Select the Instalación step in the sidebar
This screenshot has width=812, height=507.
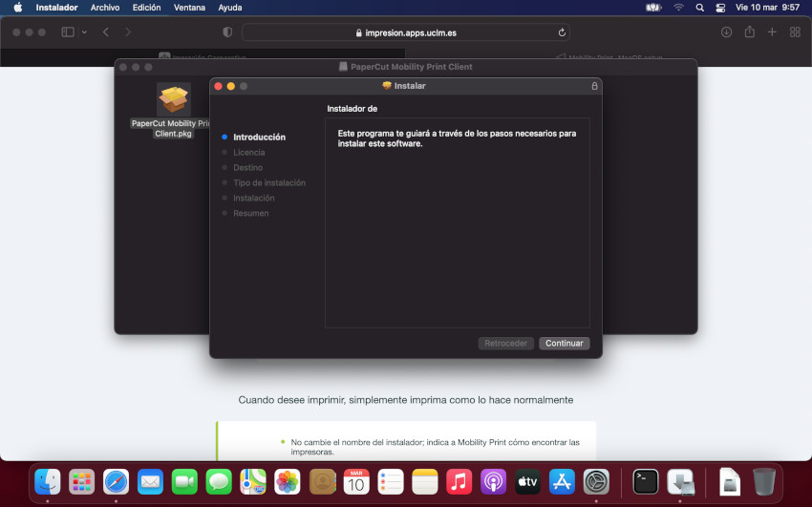pyautogui.click(x=254, y=198)
